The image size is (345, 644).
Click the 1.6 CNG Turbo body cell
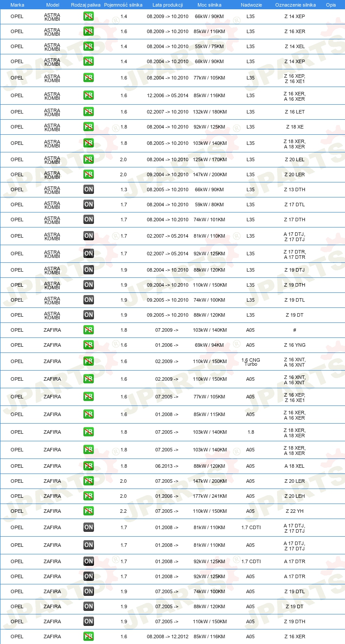(x=251, y=361)
